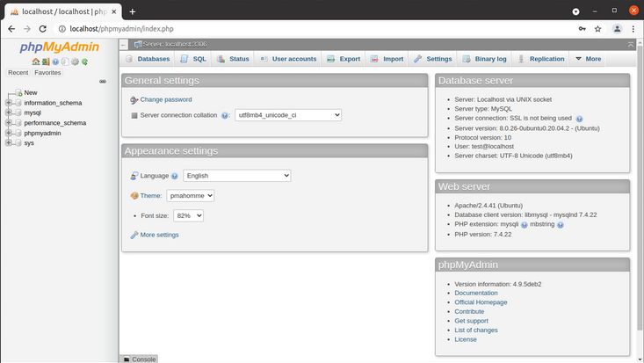The image size is (644, 363).
Task: Open the More tab dropdown
Action: click(588, 59)
